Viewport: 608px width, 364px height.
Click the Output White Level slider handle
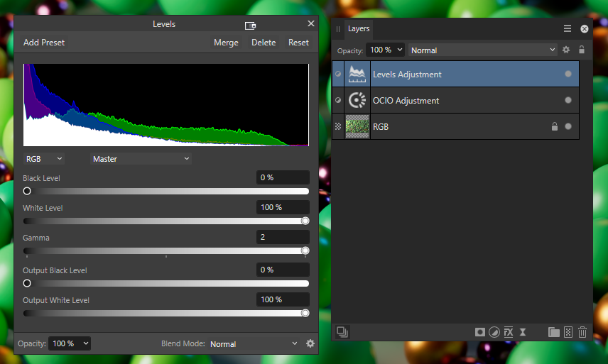click(x=305, y=313)
